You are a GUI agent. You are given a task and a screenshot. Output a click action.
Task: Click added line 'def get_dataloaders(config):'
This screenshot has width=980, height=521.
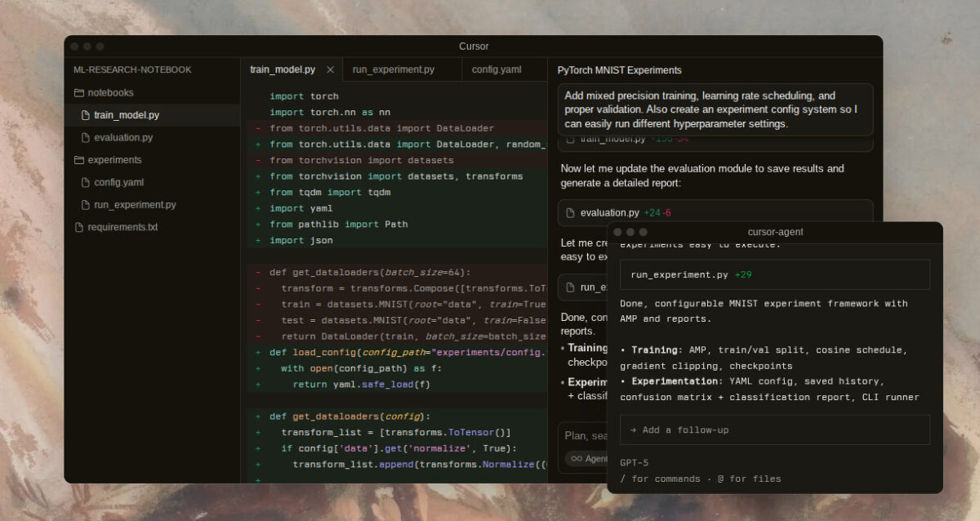[350, 416]
